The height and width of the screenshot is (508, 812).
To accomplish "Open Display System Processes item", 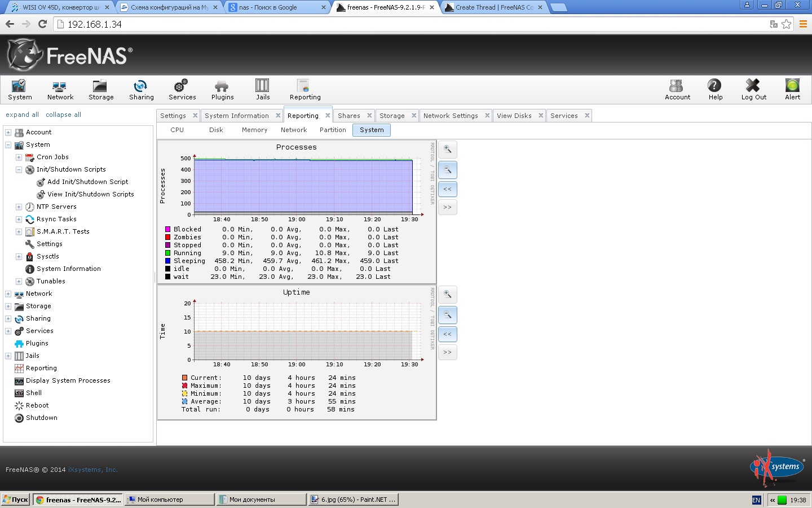I will (68, 380).
